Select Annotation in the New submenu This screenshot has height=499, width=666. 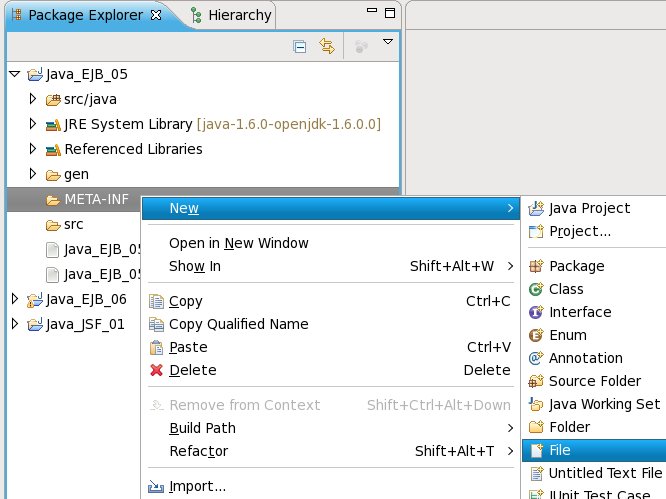(585, 358)
